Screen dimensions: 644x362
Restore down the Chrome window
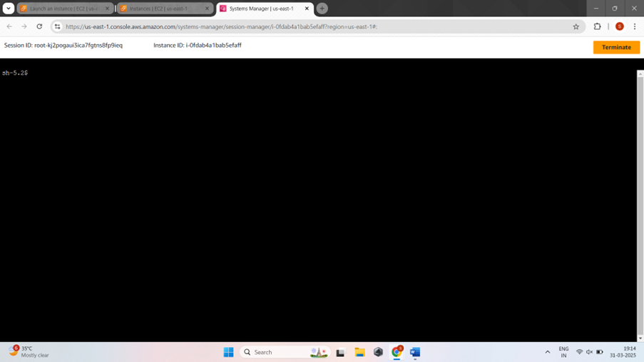coord(615,9)
